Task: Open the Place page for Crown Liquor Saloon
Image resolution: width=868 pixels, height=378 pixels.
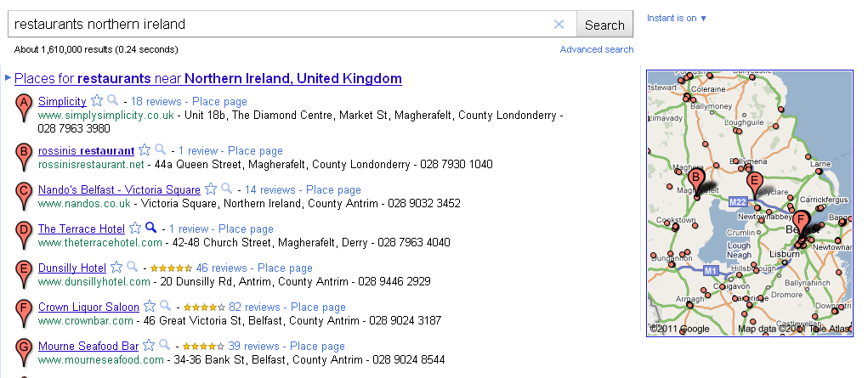Action: 318,307
